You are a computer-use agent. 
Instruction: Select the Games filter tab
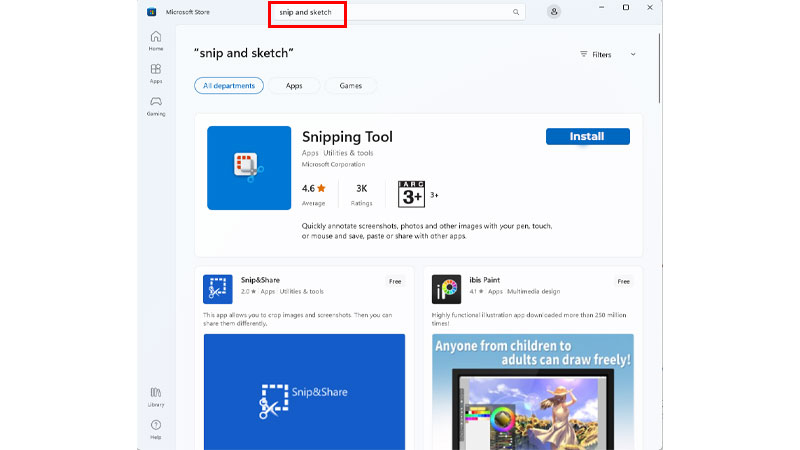tap(351, 86)
